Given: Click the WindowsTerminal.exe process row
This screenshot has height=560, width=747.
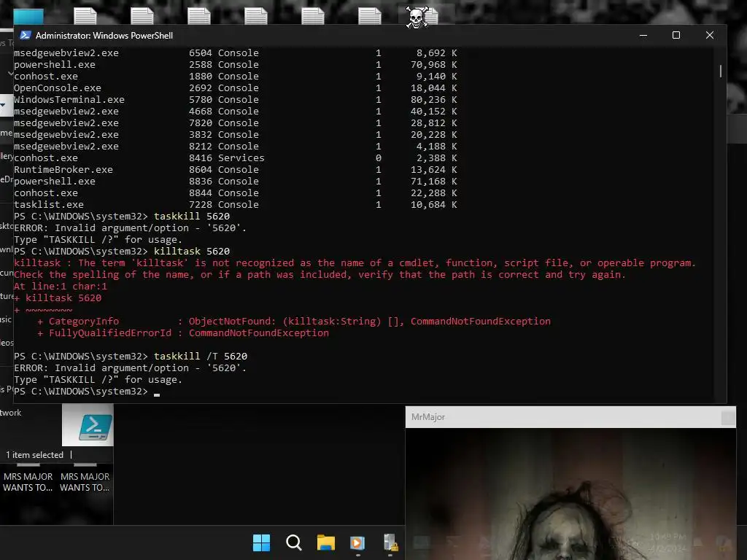Looking at the screenshot, I should tap(236, 99).
